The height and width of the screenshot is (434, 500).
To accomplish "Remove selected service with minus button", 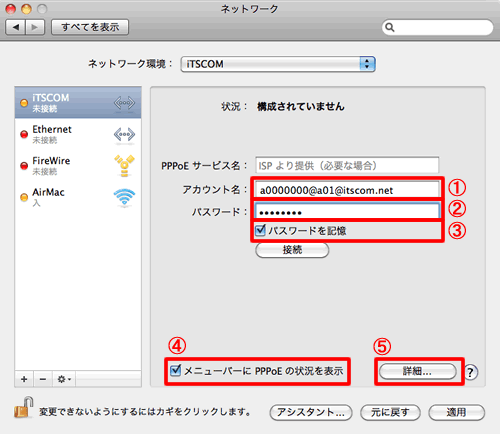I will pyautogui.click(x=43, y=379).
